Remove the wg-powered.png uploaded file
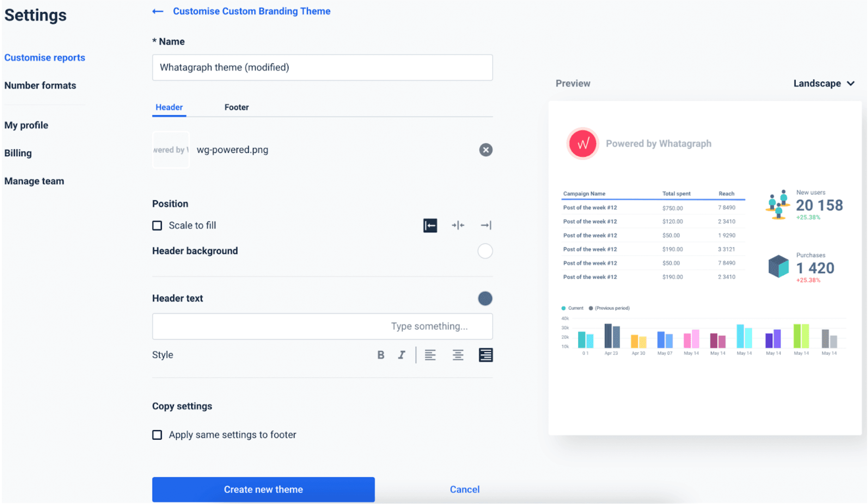 [485, 150]
